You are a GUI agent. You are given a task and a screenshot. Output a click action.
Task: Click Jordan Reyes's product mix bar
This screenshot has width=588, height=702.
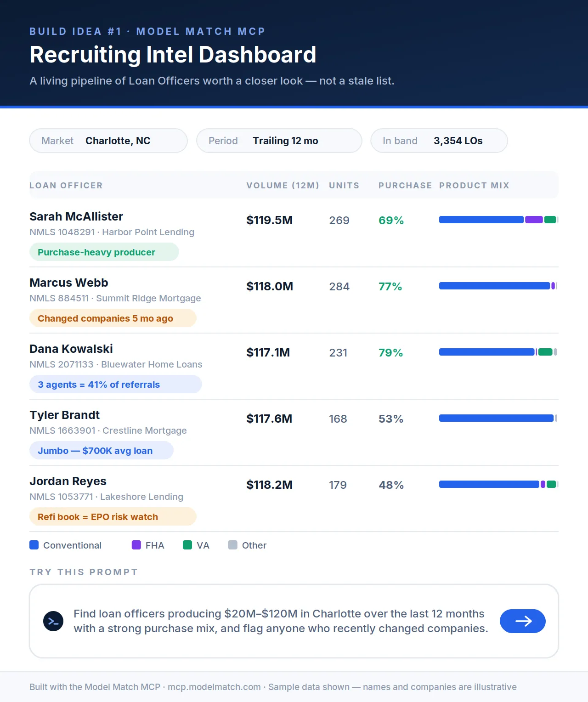(498, 484)
